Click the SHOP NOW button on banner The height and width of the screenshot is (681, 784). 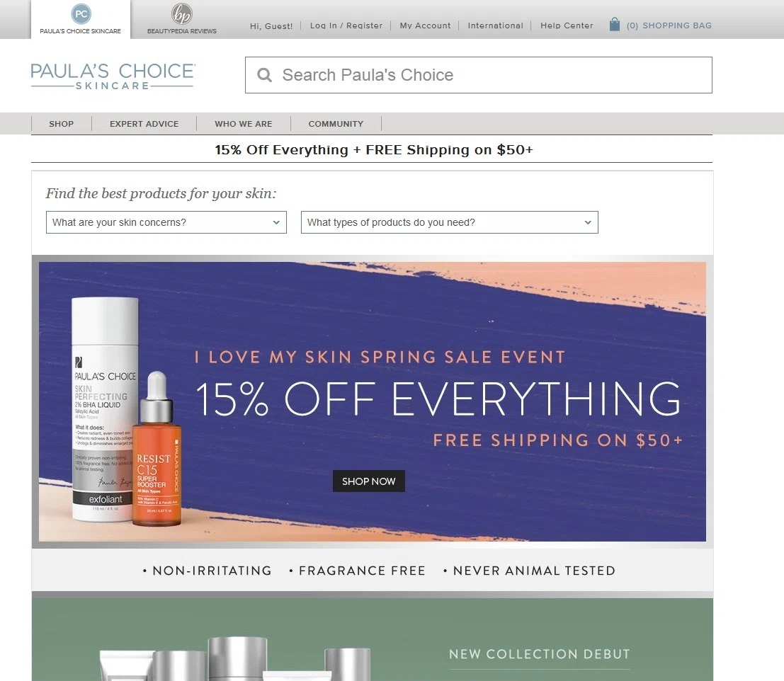(x=368, y=481)
